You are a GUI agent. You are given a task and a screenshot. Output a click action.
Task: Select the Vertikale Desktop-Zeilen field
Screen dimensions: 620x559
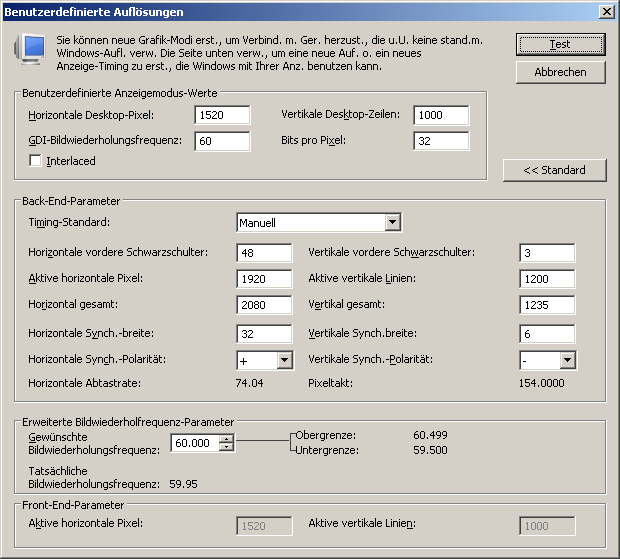440,115
